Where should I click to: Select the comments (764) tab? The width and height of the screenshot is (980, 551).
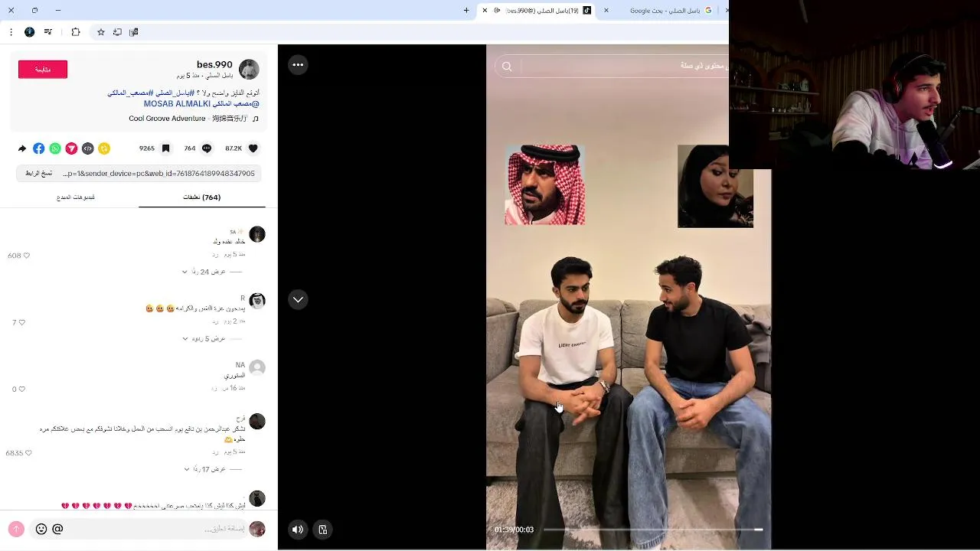(x=202, y=197)
